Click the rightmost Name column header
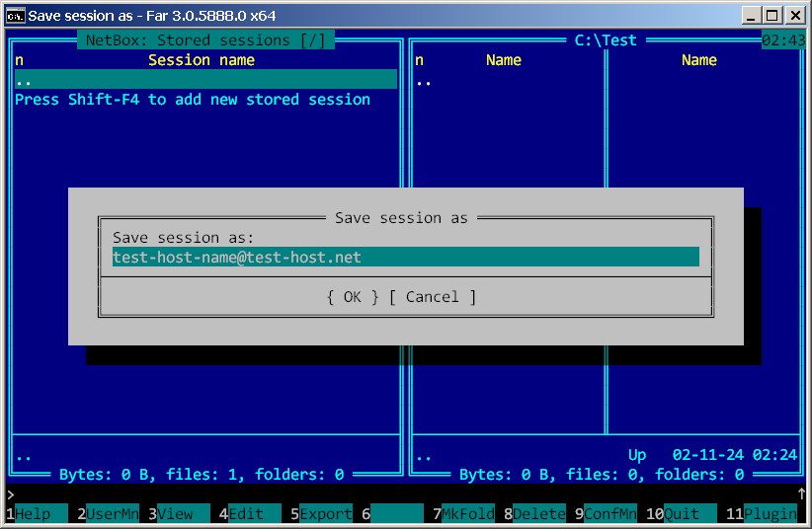This screenshot has height=529, width=812. pyautogui.click(x=699, y=60)
